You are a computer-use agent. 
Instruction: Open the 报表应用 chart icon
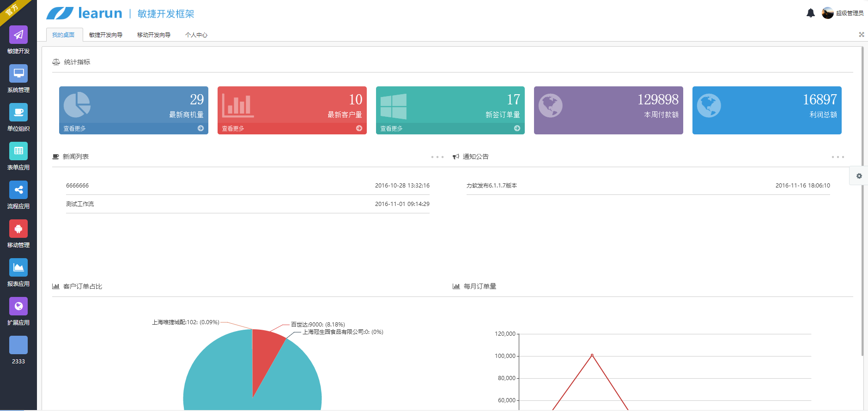18,267
